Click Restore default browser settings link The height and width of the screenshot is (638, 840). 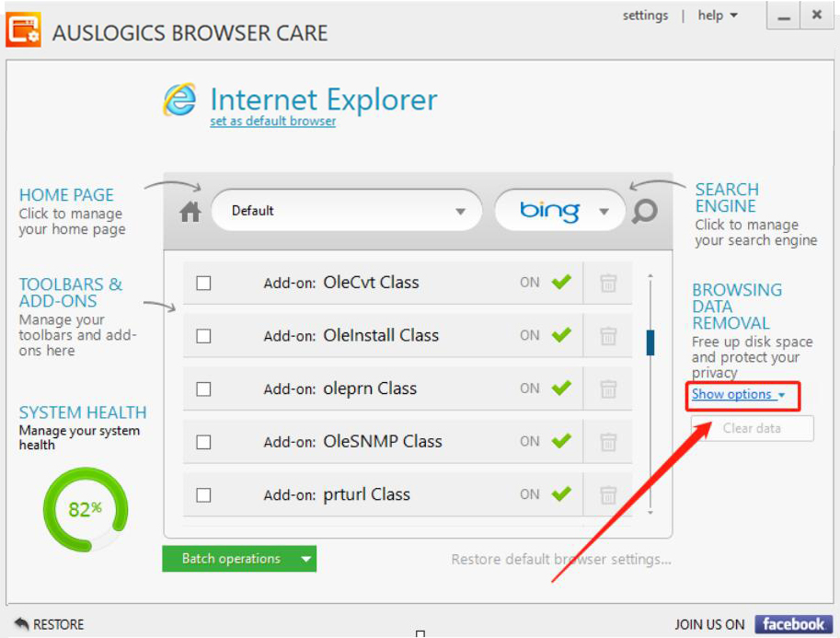(x=561, y=559)
